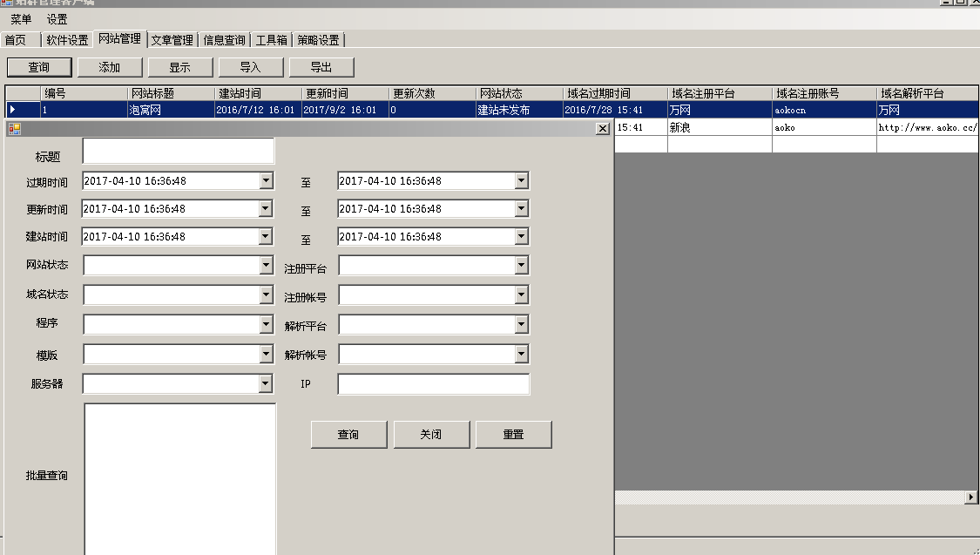Switch to the 文章管理 tab
Screen dimensions: 980x555
(172, 39)
